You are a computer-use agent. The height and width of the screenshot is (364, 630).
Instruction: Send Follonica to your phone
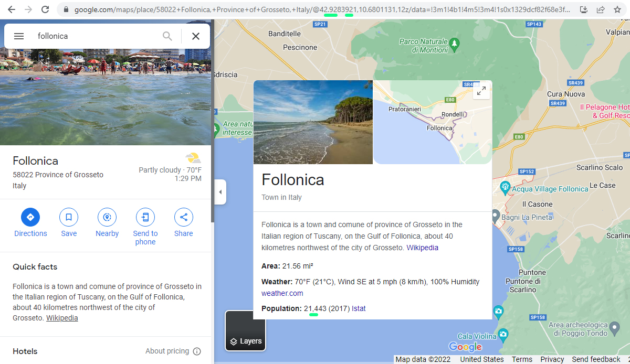[x=145, y=217]
